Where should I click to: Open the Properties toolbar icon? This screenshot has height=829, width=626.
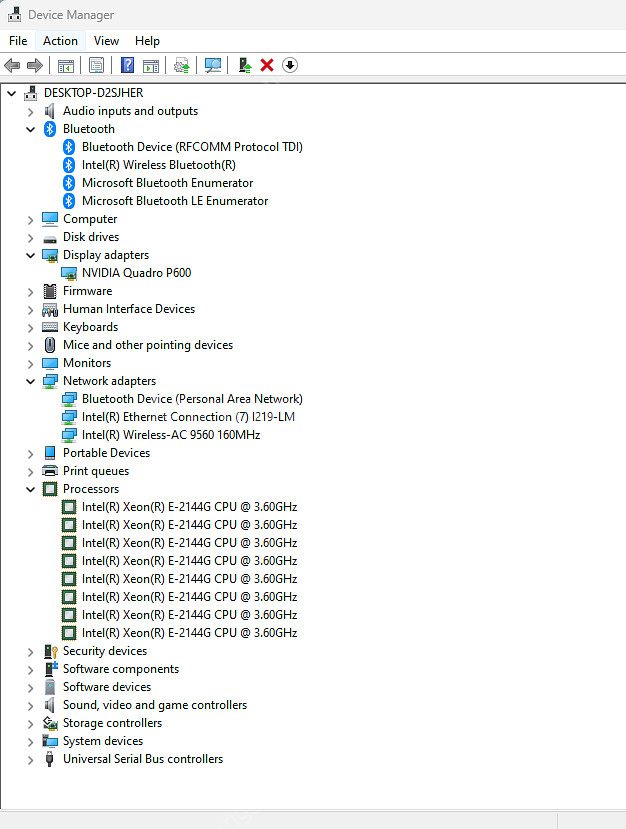click(96, 66)
